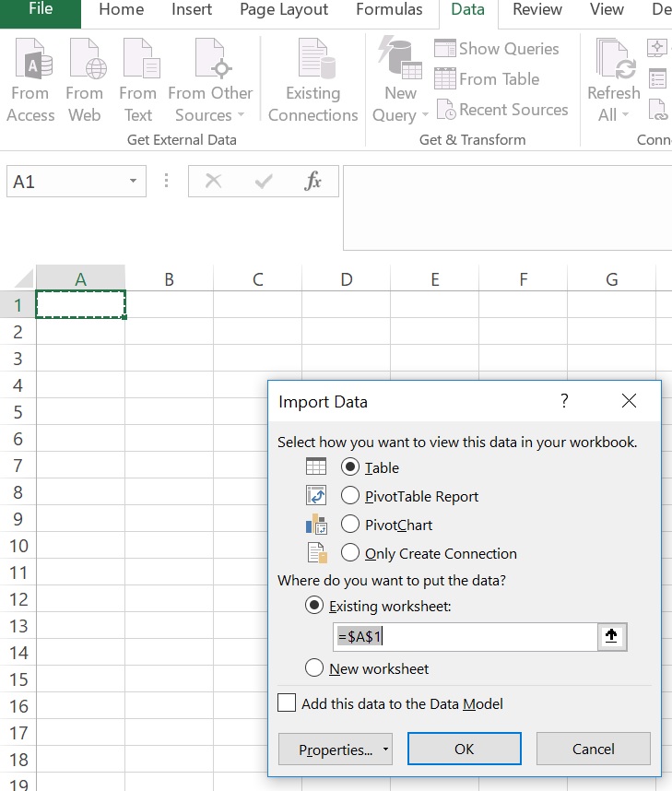Open the Properties button dropdown arrow
The width and height of the screenshot is (672, 791).
click(x=385, y=750)
